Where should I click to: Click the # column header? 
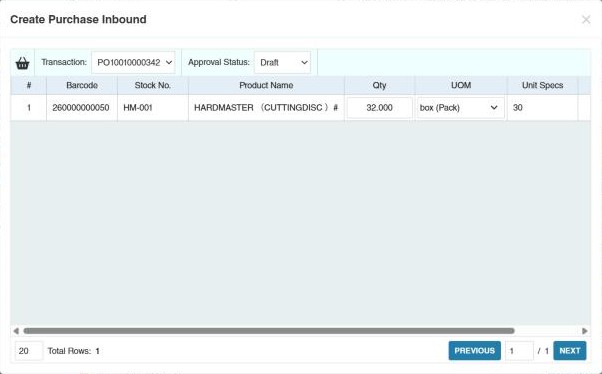[x=29, y=85]
